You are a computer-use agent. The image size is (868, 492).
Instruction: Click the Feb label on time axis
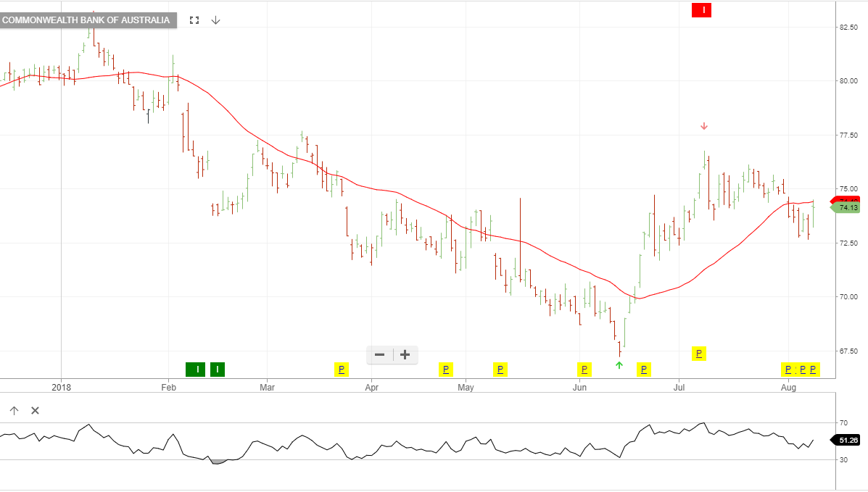(x=169, y=388)
